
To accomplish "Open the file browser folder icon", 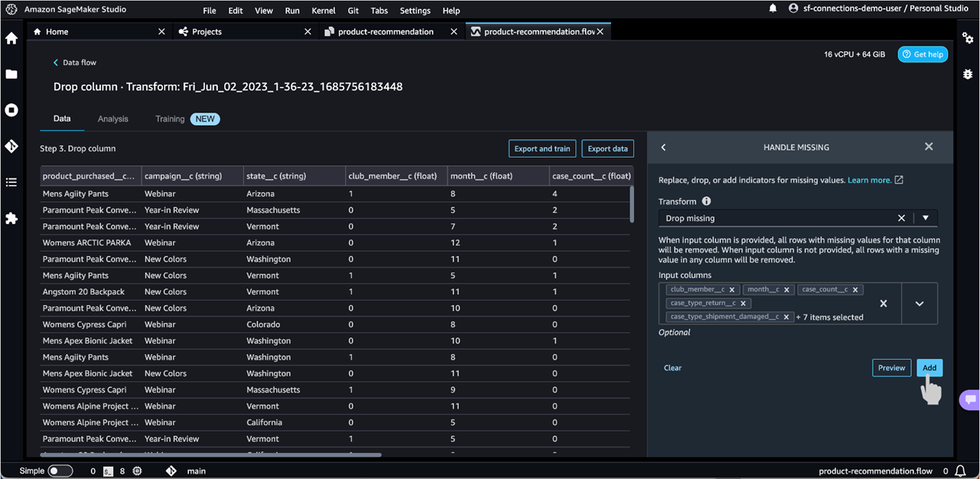I will (x=11, y=74).
